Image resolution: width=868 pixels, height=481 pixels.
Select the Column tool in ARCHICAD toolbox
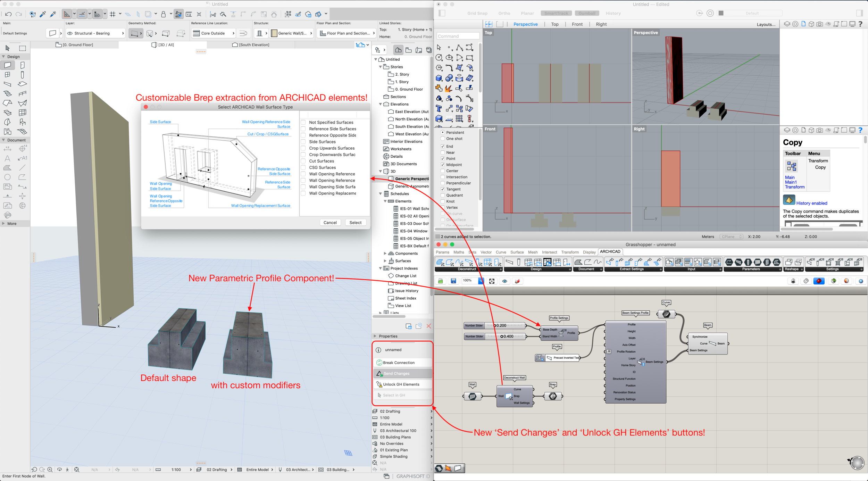coord(23,75)
